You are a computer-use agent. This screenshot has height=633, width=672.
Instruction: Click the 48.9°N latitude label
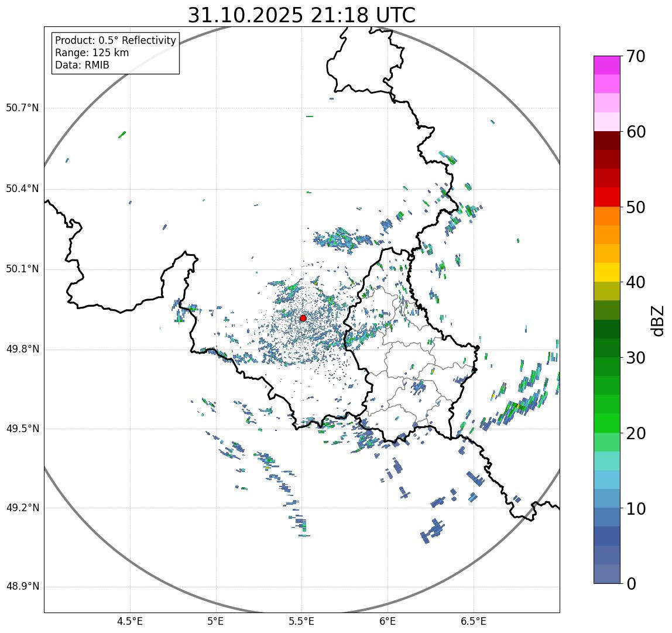[x=22, y=586]
